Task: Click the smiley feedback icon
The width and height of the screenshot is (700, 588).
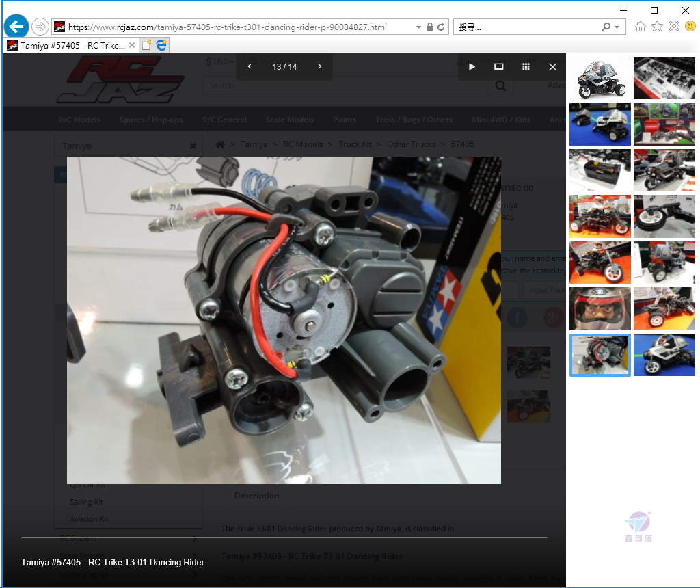Action: (x=690, y=27)
